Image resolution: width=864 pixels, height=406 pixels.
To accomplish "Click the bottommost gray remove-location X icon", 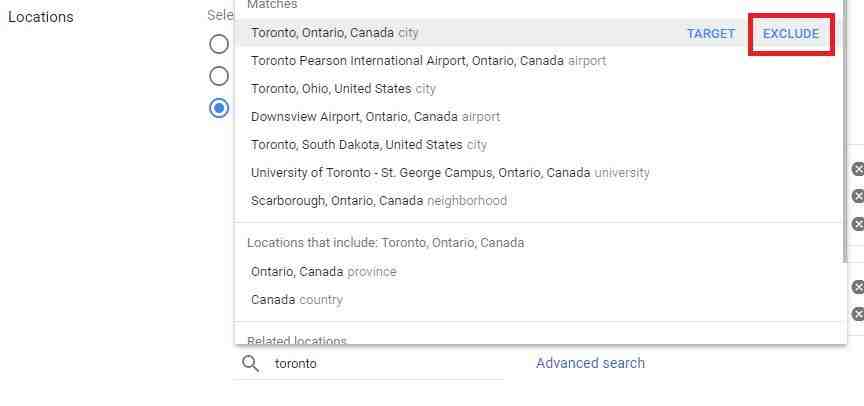I will [x=857, y=314].
